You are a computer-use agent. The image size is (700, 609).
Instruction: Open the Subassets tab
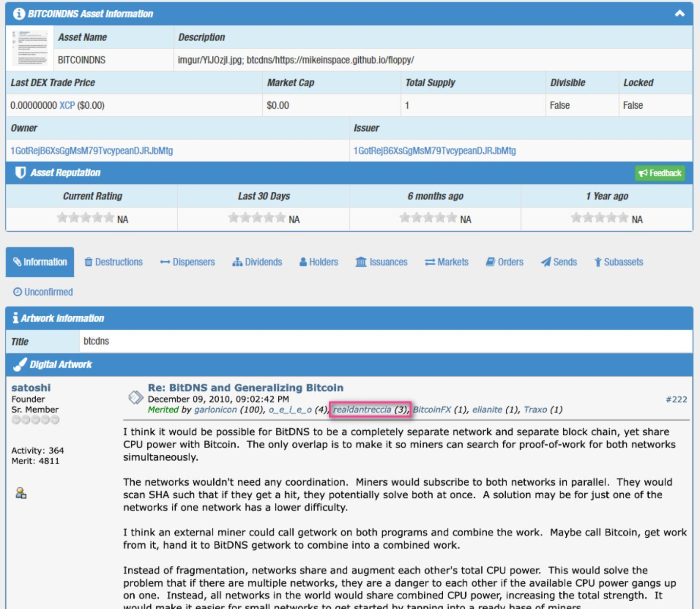[x=618, y=262]
